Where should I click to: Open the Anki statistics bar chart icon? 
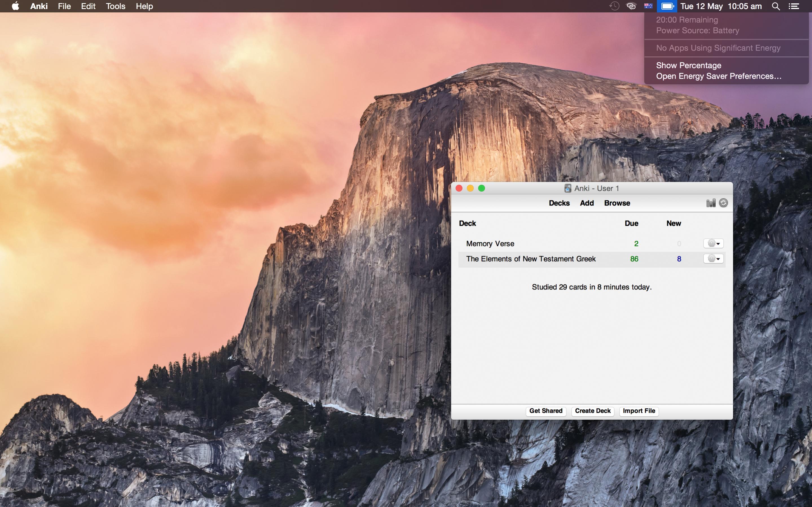coord(711,203)
